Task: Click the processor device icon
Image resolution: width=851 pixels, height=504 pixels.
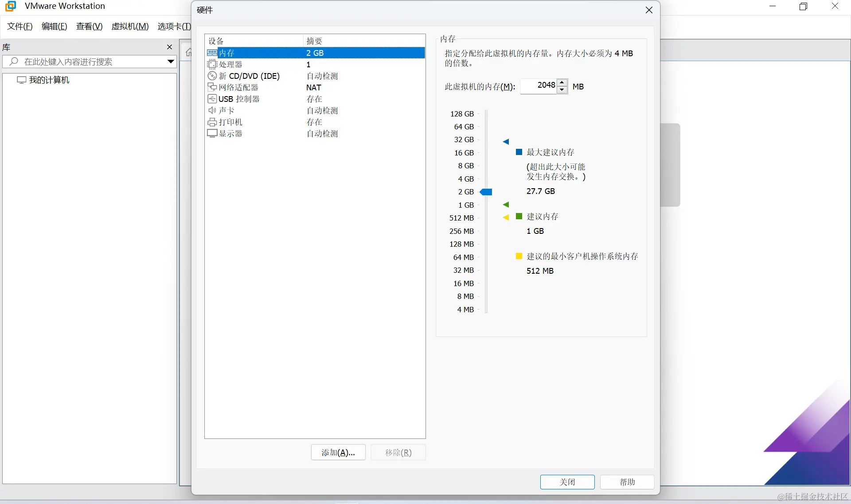Action: (x=212, y=64)
